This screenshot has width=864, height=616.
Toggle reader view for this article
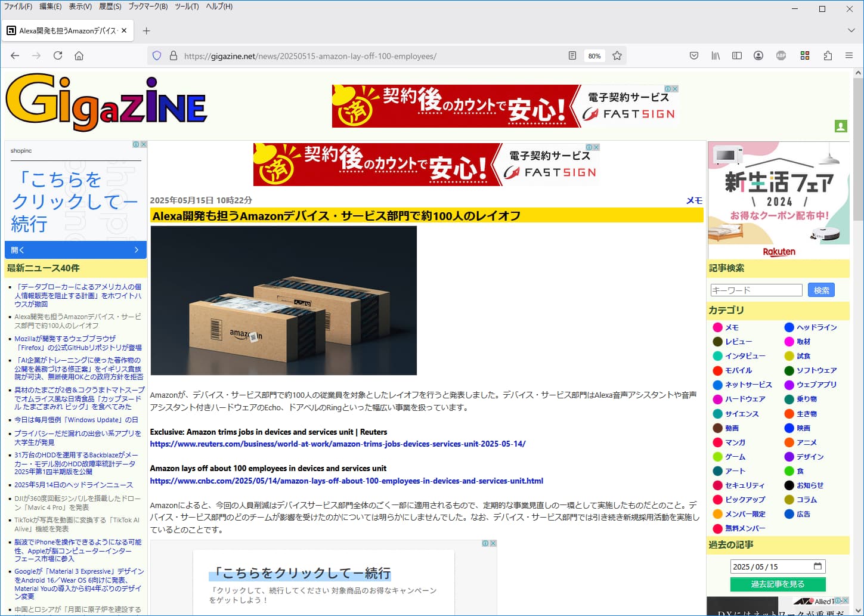click(572, 55)
